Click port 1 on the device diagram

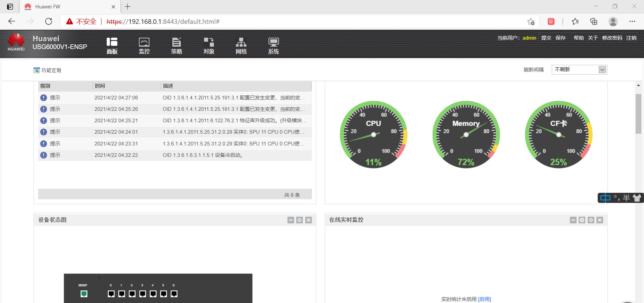click(122, 294)
